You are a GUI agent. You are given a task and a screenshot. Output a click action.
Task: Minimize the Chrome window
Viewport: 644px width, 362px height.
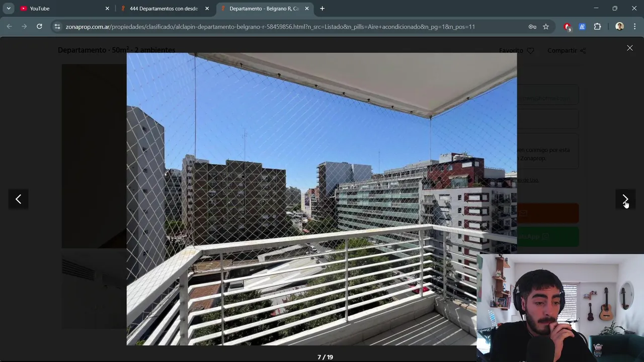point(596,9)
